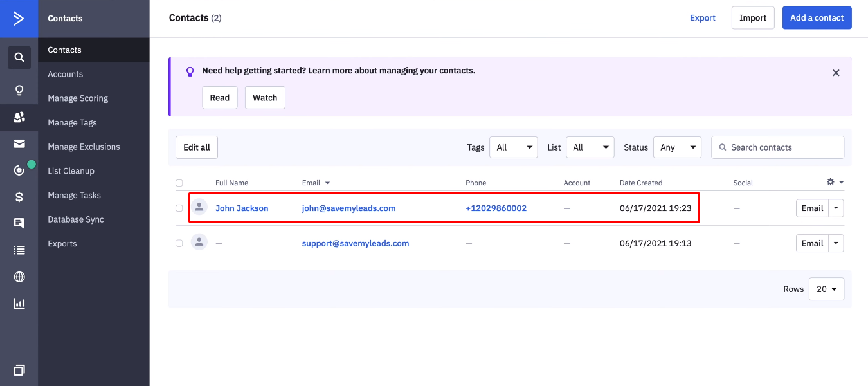Viewport: 868px width, 386px height.
Task: Open the John Jackson contact name link
Action: 242,208
